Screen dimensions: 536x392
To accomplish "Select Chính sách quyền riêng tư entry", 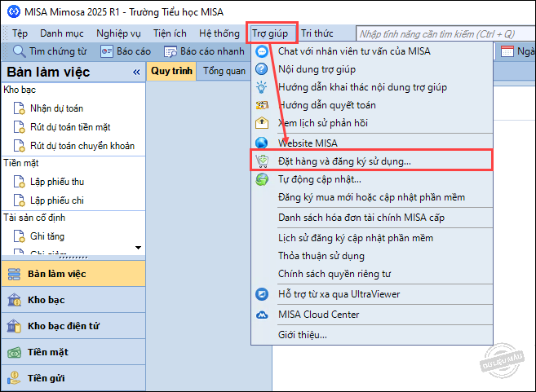I will click(x=372, y=274).
